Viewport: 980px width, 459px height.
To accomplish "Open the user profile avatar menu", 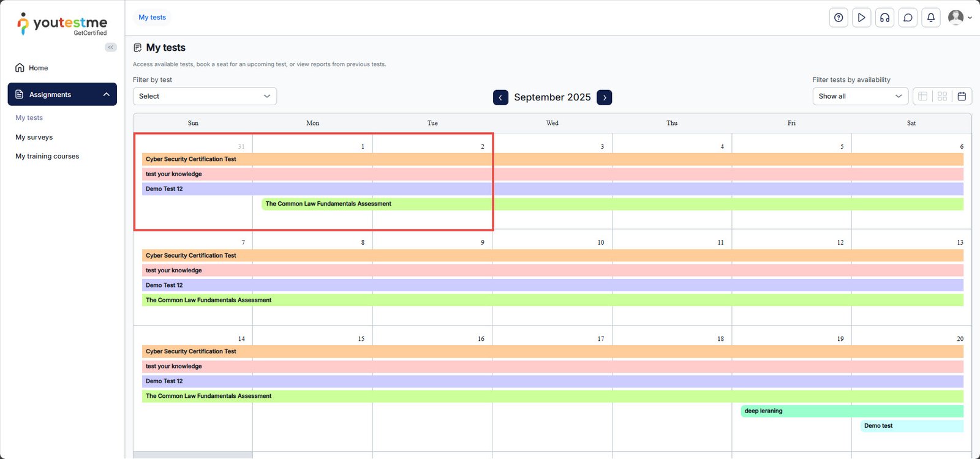I will tap(959, 18).
